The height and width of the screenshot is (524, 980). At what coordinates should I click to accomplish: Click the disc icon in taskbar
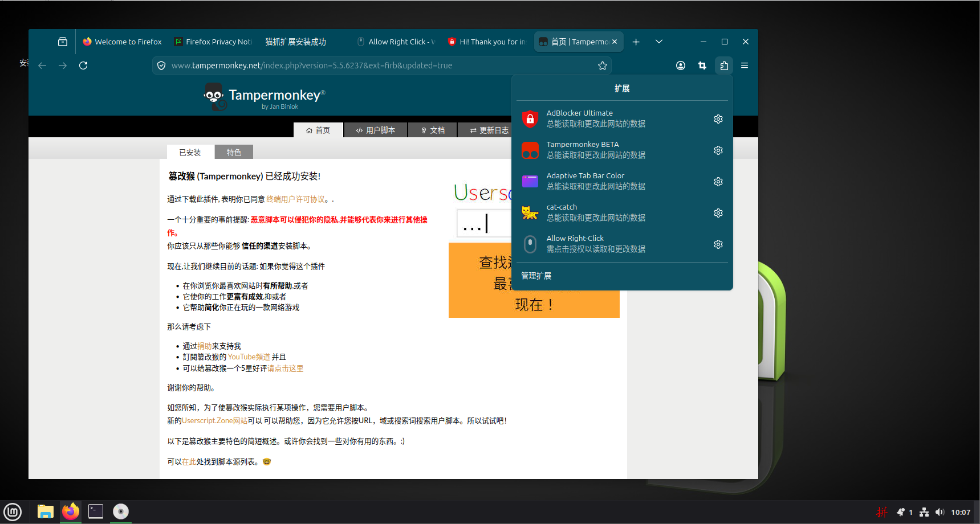click(121, 511)
